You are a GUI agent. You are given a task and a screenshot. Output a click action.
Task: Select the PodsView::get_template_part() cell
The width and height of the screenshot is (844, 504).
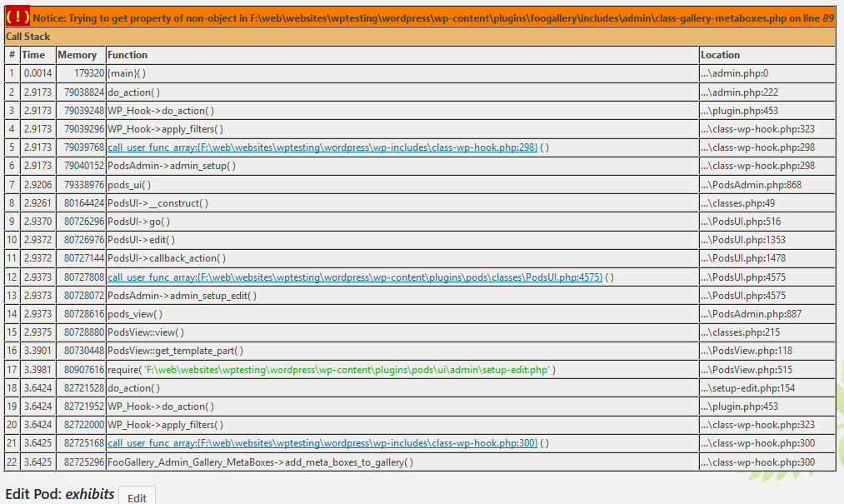coord(402,351)
